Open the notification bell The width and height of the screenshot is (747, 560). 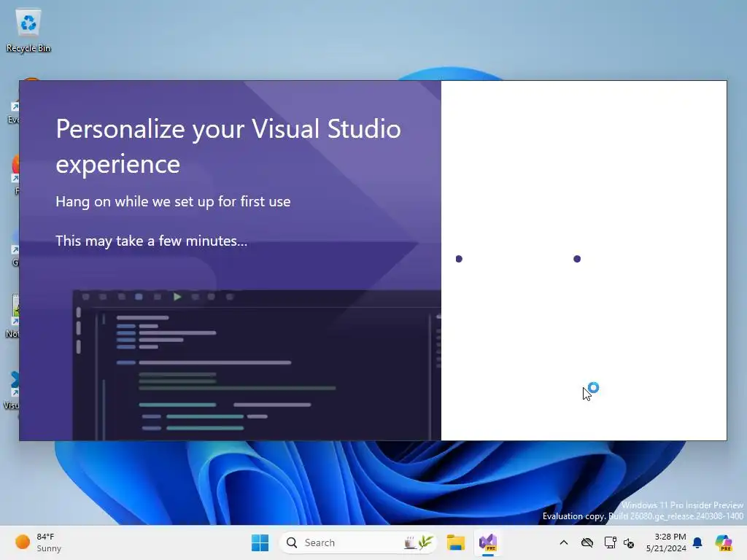click(x=697, y=542)
